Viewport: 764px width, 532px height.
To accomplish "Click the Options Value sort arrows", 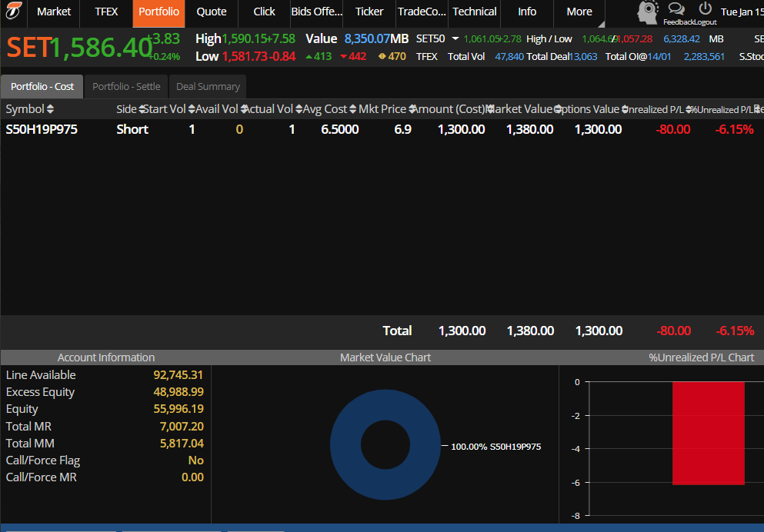I will point(625,109).
